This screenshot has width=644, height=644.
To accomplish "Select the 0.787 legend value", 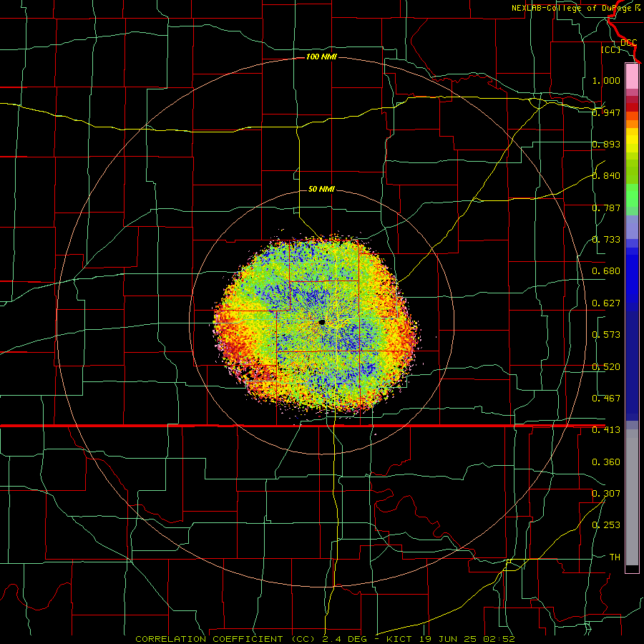I will [x=606, y=208].
